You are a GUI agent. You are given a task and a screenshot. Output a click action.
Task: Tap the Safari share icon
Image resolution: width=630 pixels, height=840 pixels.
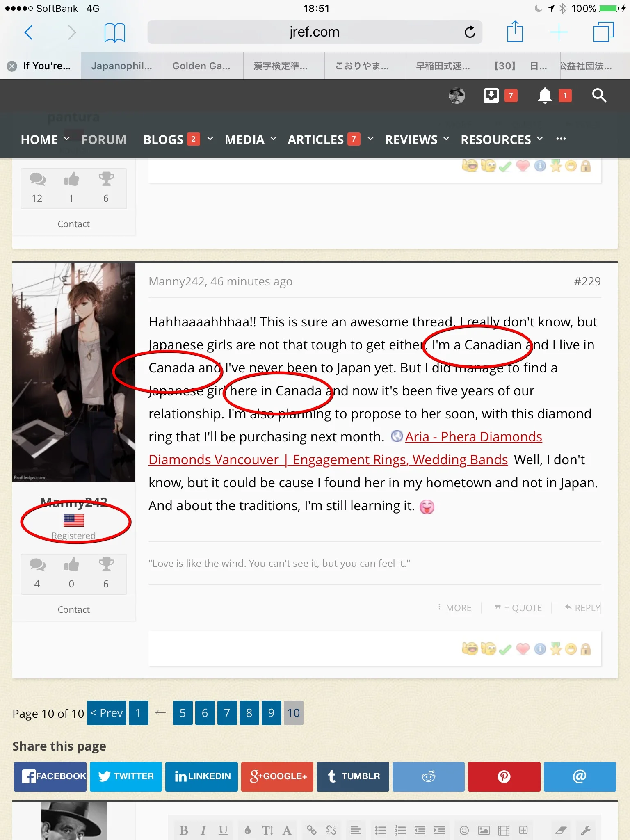[515, 32]
